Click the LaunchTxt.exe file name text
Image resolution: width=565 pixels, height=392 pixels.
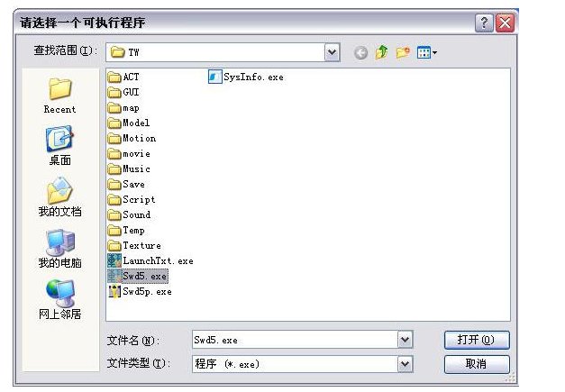pyautogui.click(x=159, y=260)
